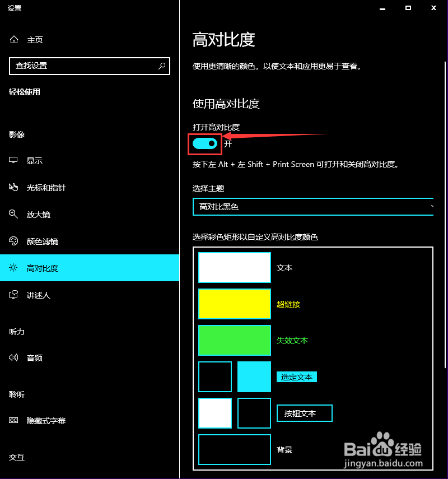448x479 pixels.
Task: Click the Closed captions CC icon
Action: [x=13, y=420]
